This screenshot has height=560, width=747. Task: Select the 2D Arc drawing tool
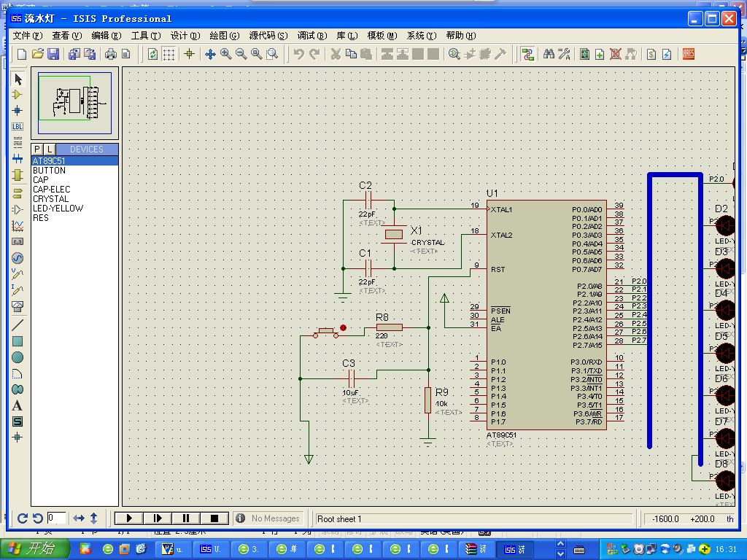(x=18, y=373)
